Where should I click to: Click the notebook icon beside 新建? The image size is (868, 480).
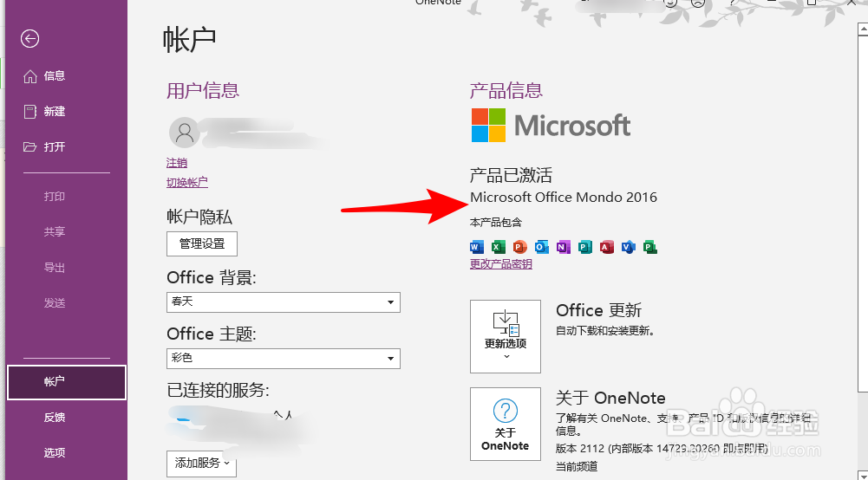[29, 112]
